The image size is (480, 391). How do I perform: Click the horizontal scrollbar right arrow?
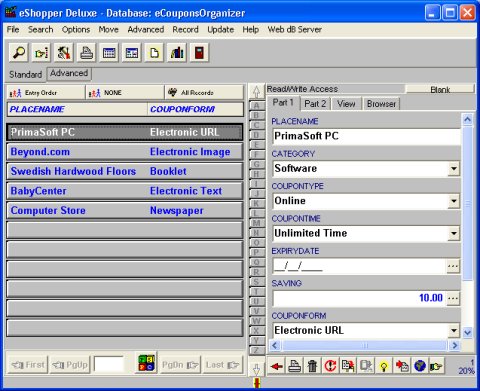(454, 346)
